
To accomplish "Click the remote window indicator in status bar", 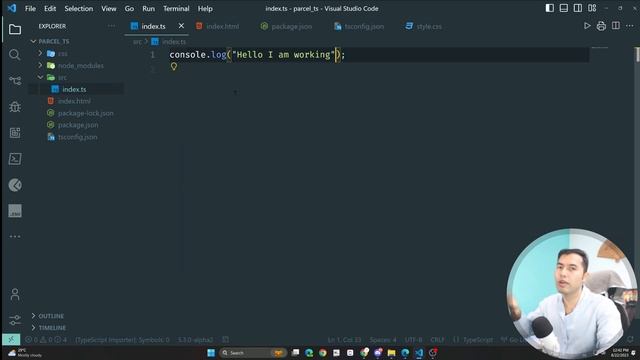I will click(11, 339).
